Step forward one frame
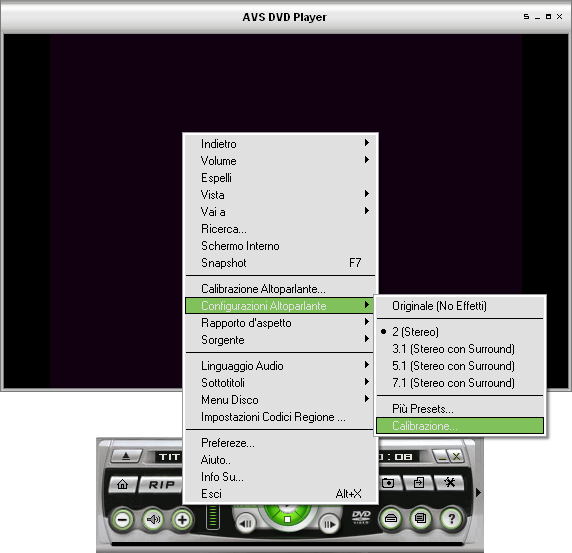The image size is (572, 553). 329,524
